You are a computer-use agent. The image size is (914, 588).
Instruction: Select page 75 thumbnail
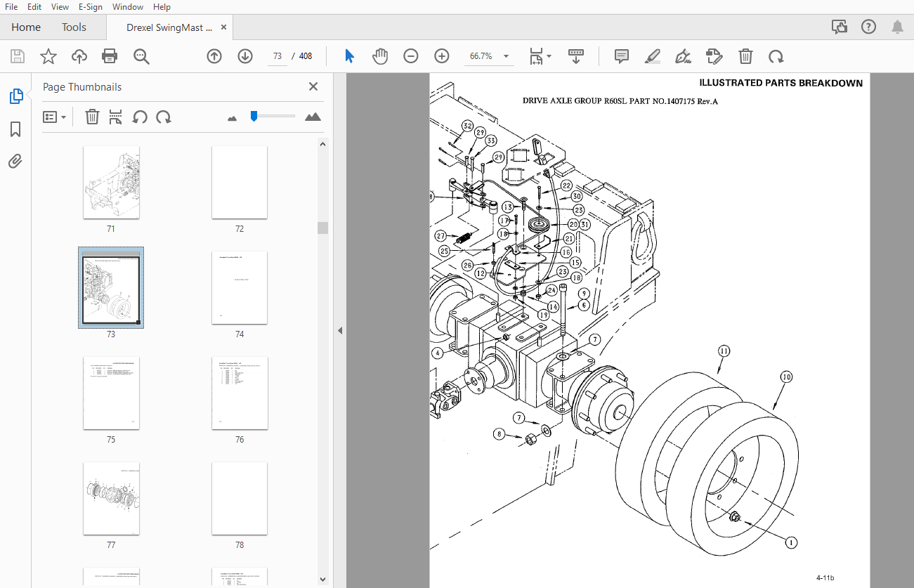[x=111, y=393]
